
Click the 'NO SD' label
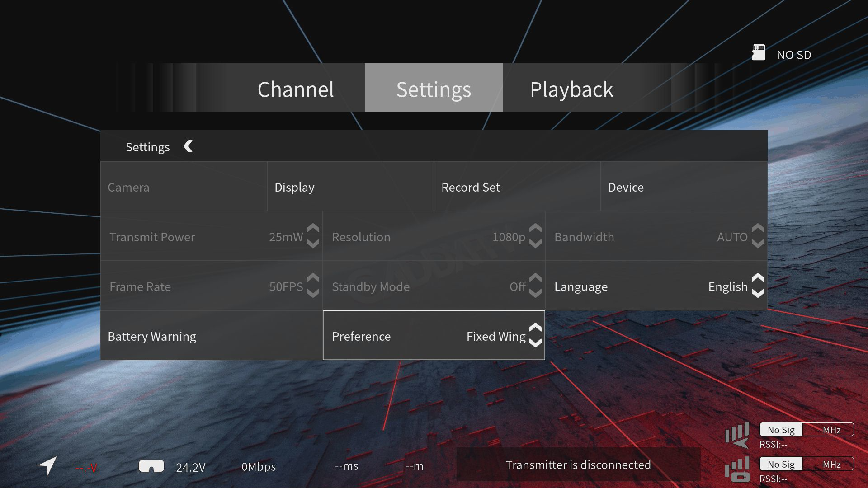coord(794,55)
